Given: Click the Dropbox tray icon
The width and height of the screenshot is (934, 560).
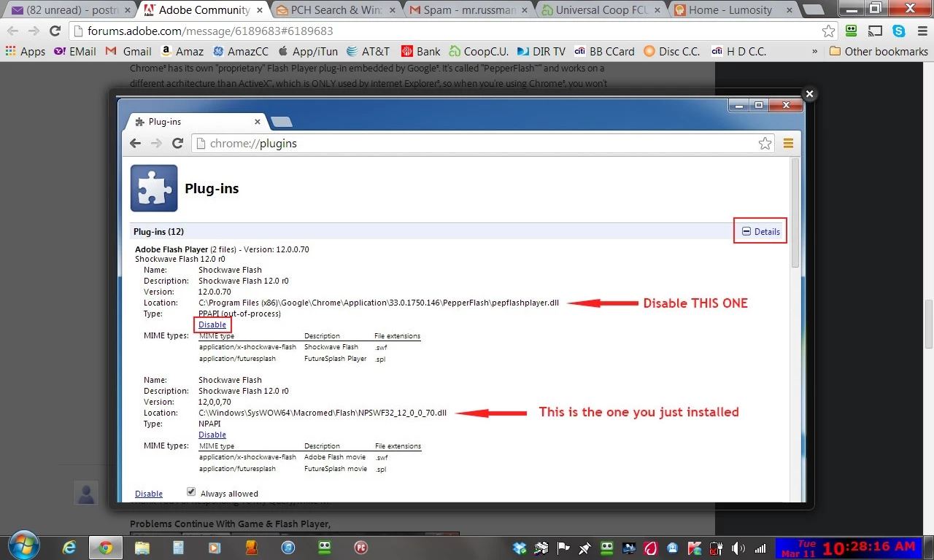Looking at the screenshot, I should [x=520, y=548].
